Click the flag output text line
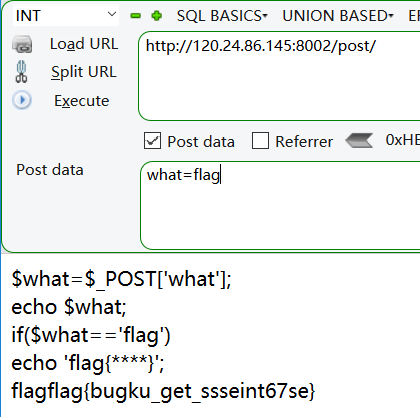The image size is (420, 417). tap(163, 391)
